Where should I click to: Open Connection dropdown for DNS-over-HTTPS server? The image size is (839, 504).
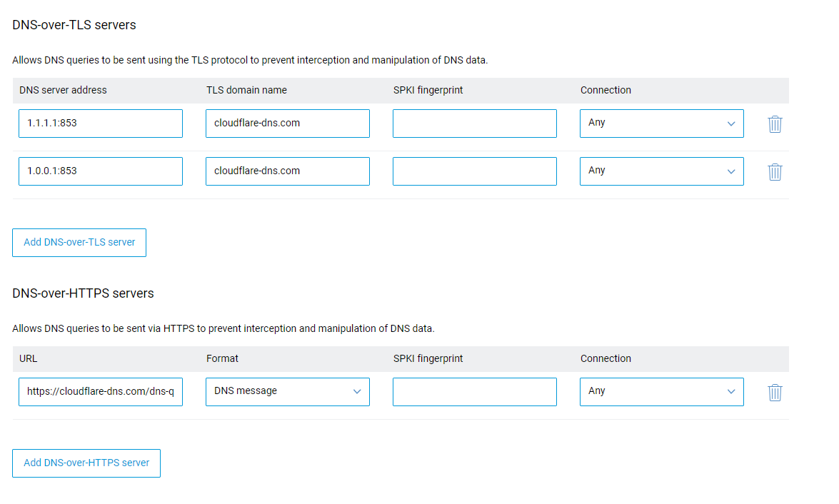pyautogui.click(x=661, y=392)
